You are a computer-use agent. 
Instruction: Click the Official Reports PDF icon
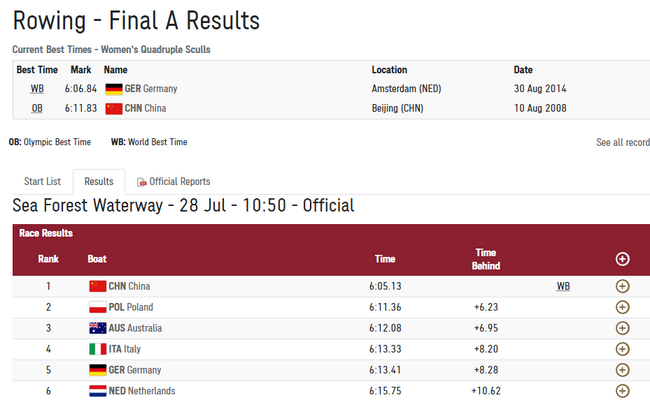point(142,182)
